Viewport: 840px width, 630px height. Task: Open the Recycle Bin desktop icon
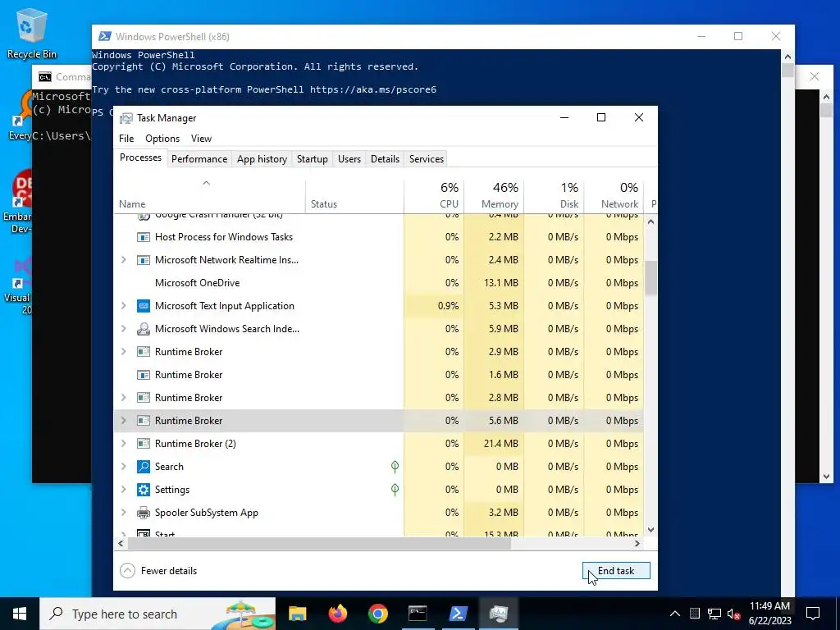click(x=32, y=33)
